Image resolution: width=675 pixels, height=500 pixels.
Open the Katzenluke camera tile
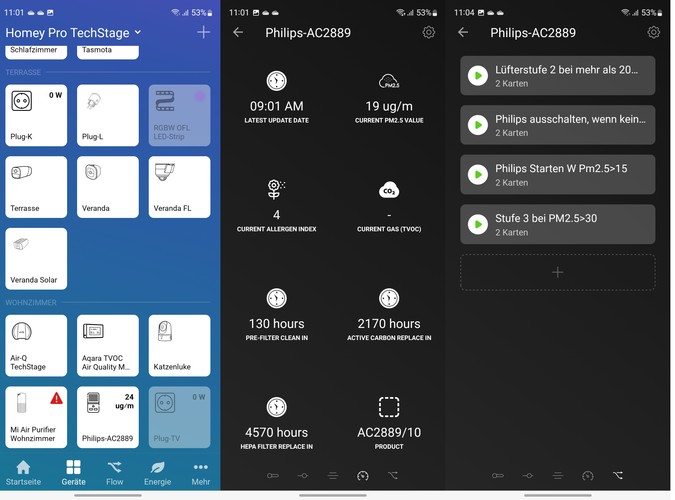click(180, 346)
